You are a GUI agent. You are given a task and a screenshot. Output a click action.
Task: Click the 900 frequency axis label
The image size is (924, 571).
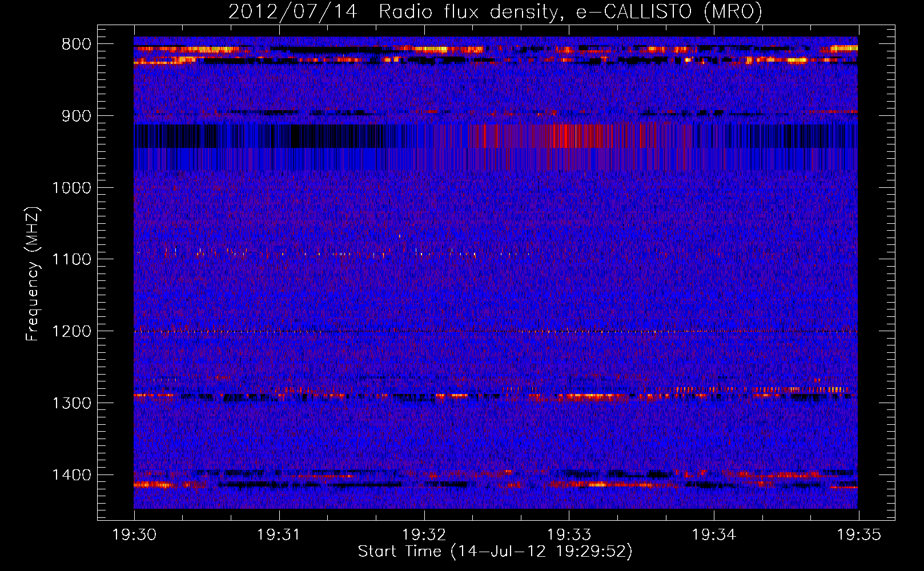point(76,116)
